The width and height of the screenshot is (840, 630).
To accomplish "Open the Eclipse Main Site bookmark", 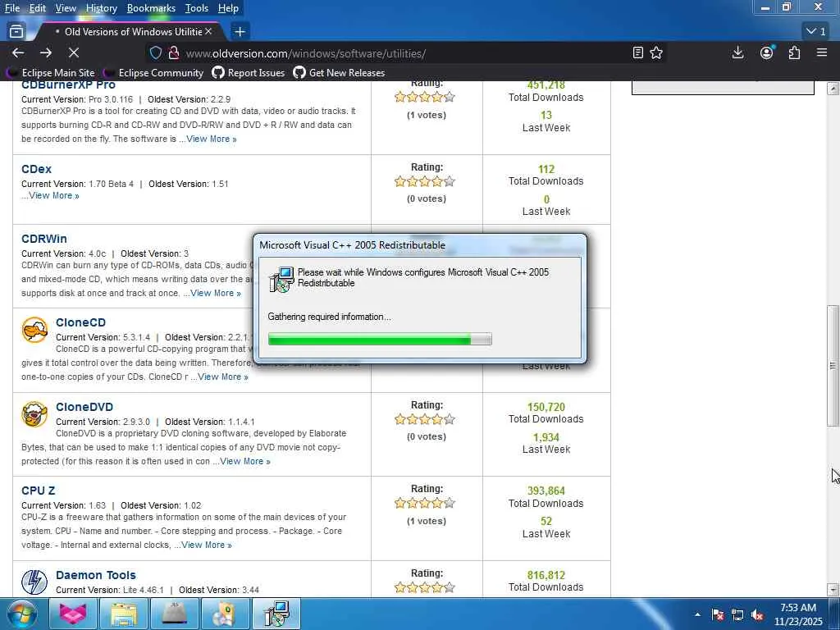I will [51, 72].
